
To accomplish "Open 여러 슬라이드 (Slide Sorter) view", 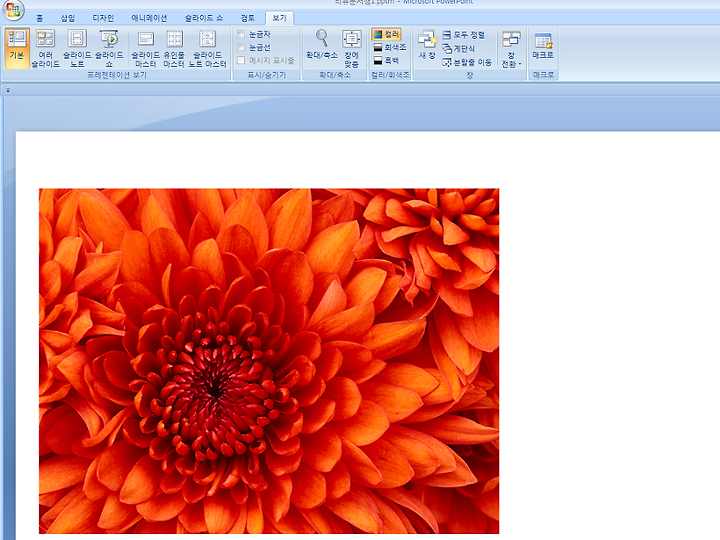I will coord(45,47).
